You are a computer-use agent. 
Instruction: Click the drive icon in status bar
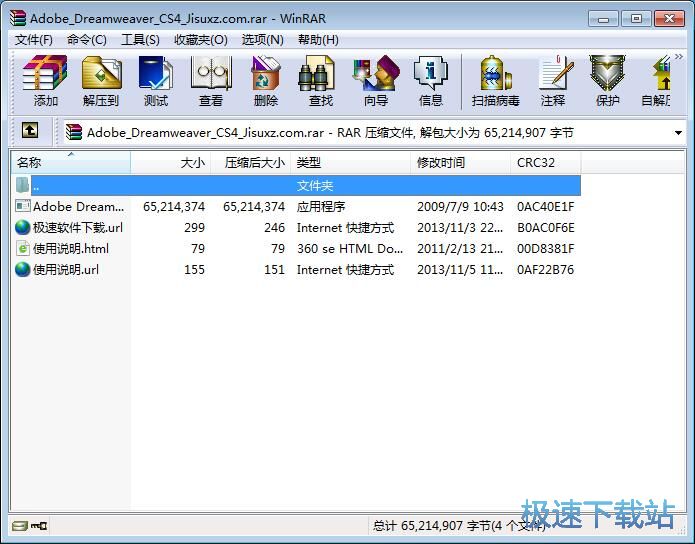click(x=20, y=526)
